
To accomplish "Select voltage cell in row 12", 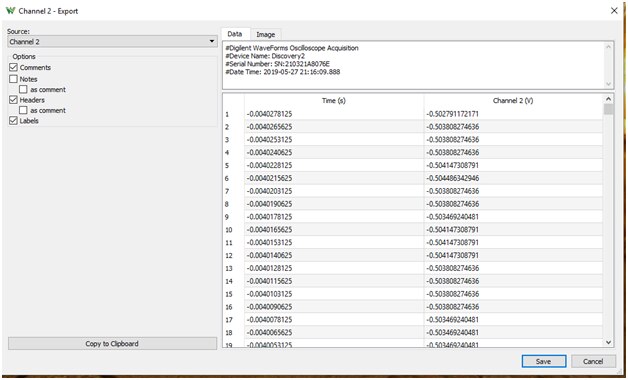I will tap(513, 255).
